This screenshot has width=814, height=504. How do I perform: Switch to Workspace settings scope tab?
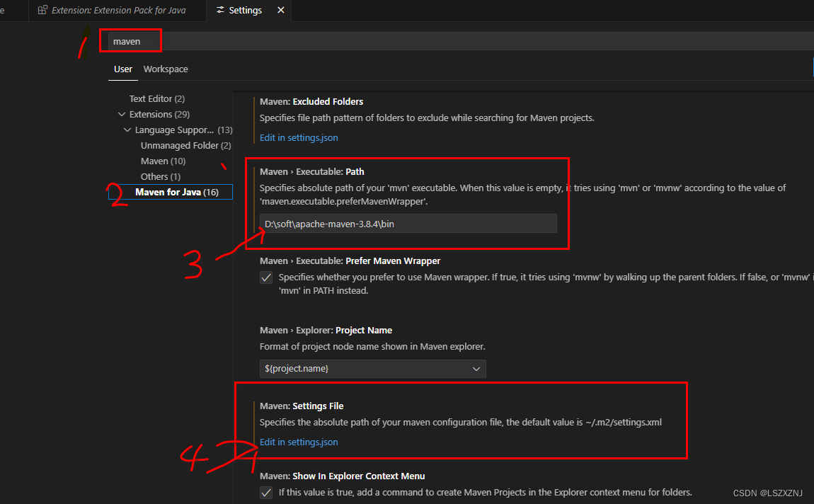(x=166, y=69)
